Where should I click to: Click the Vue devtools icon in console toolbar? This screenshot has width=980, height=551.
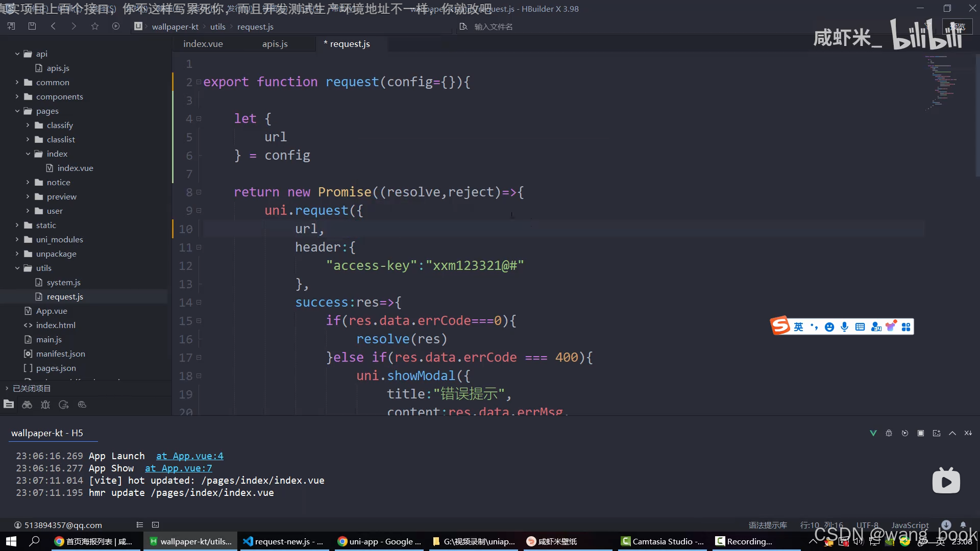pyautogui.click(x=873, y=433)
